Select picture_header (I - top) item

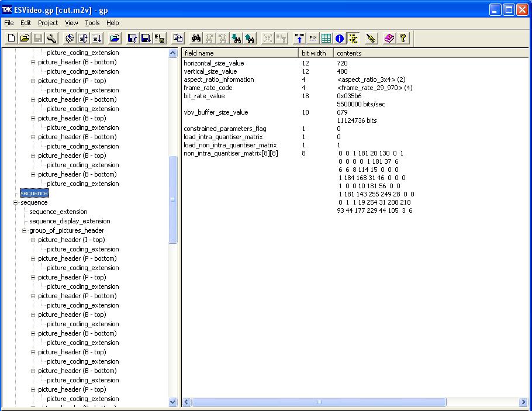(x=71, y=240)
